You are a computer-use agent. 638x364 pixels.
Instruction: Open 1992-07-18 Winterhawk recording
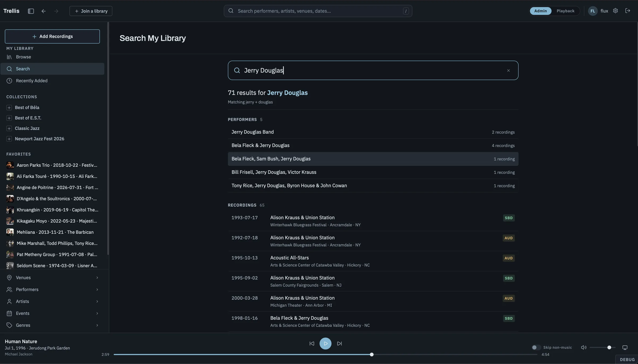[373, 241]
